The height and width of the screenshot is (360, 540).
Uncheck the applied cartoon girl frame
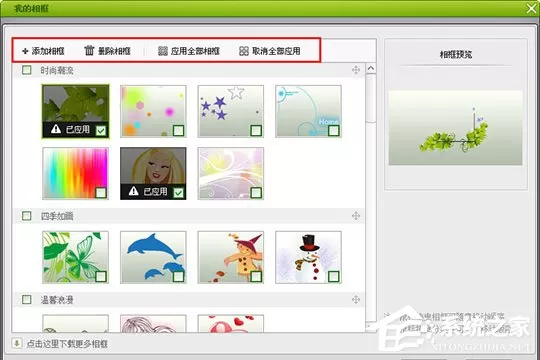coord(178,193)
